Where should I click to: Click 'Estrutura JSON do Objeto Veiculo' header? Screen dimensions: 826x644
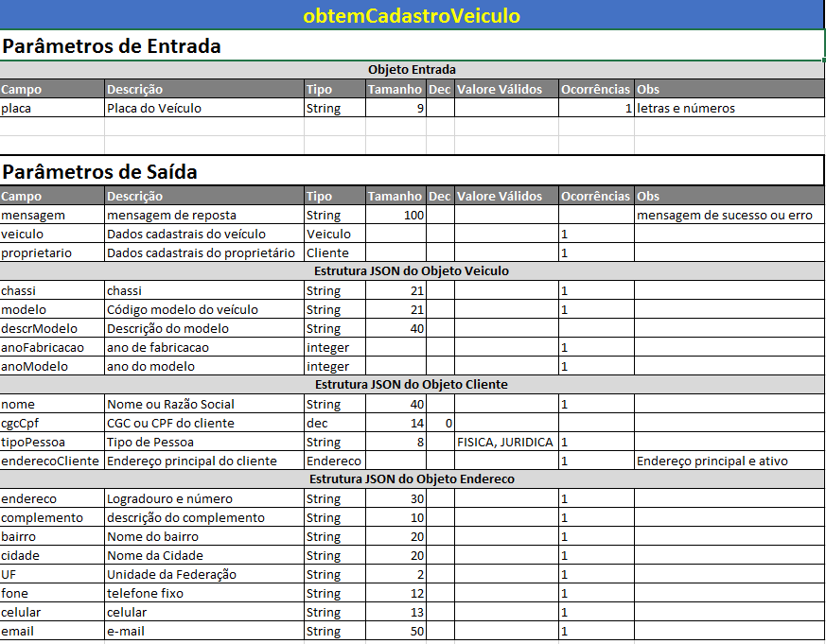point(412,271)
